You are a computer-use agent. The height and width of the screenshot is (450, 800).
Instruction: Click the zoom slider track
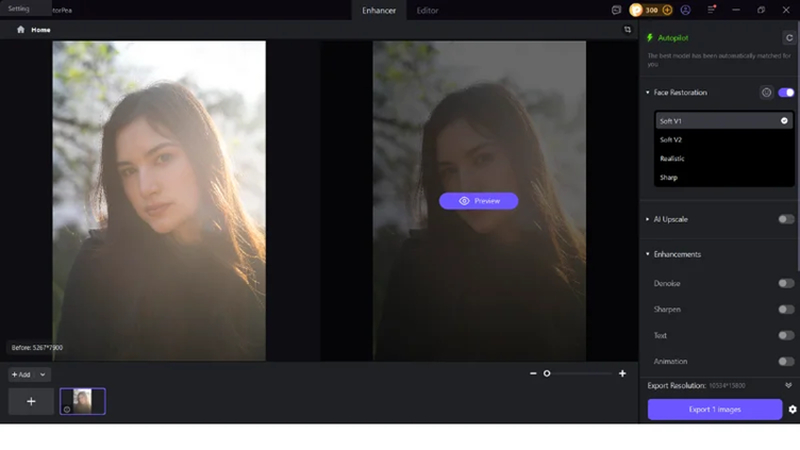point(578,373)
